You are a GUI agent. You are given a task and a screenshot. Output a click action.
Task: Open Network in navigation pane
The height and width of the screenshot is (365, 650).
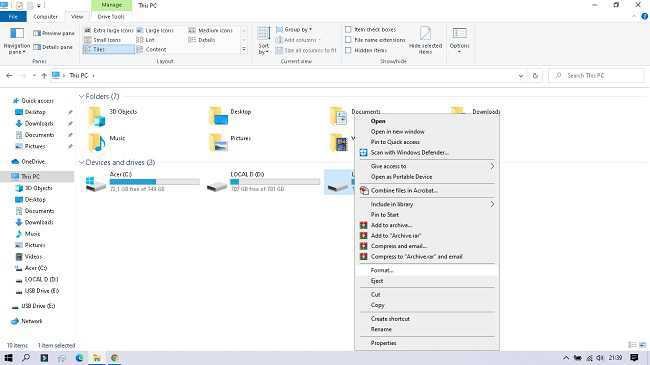pyautogui.click(x=27, y=321)
